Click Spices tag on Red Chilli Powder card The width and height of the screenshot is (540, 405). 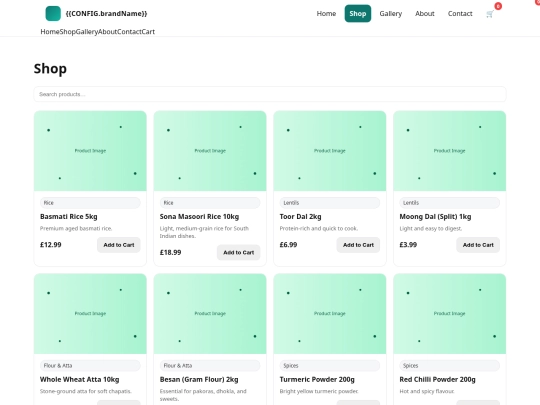450,365
